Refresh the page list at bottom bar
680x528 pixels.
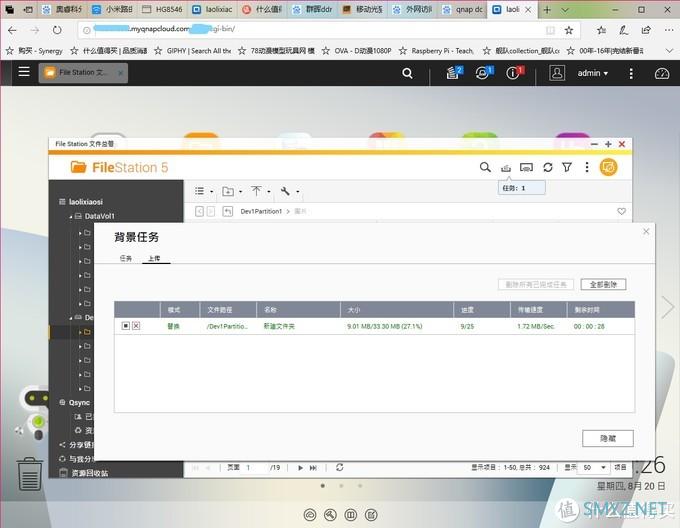pos(340,467)
